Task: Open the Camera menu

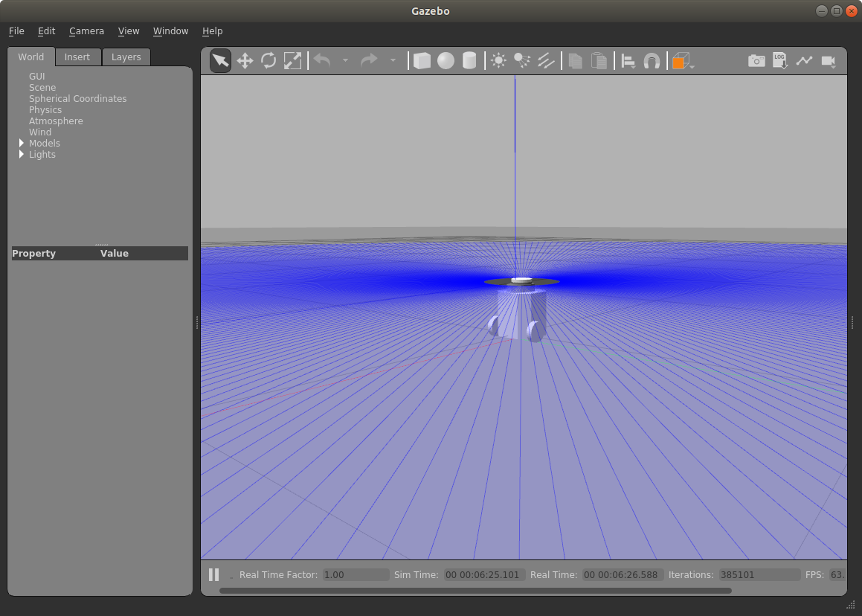Action: tap(86, 31)
